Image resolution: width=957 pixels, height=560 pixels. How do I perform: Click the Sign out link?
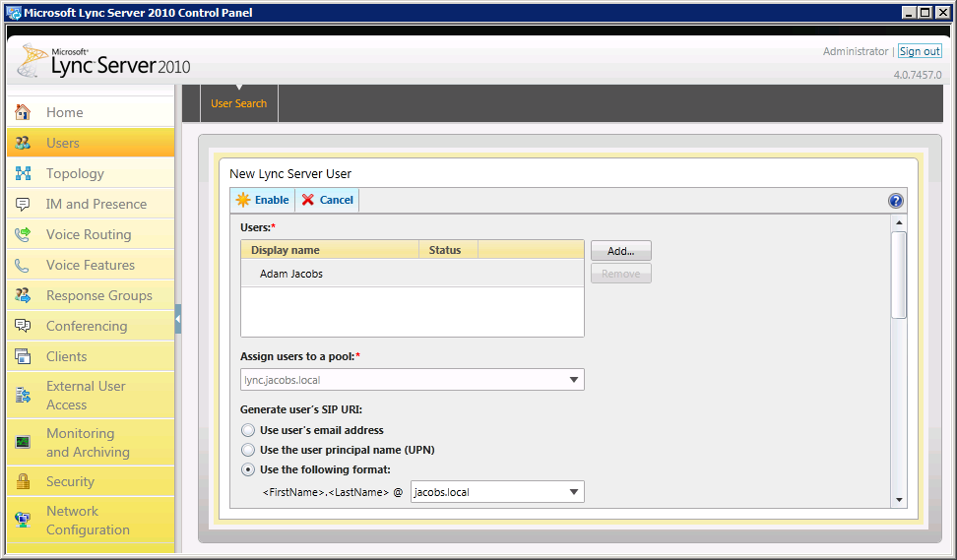click(920, 51)
